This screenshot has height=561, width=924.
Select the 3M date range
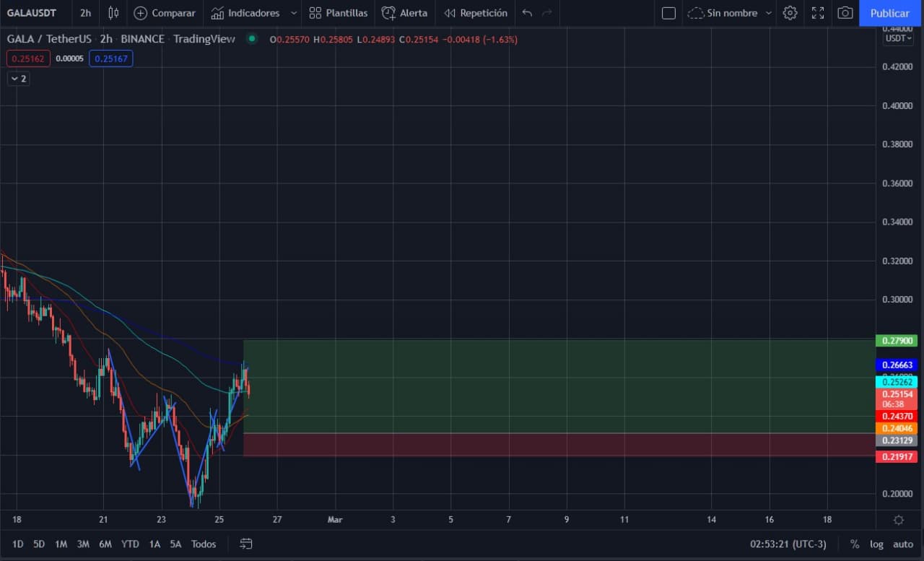[83, 544]
